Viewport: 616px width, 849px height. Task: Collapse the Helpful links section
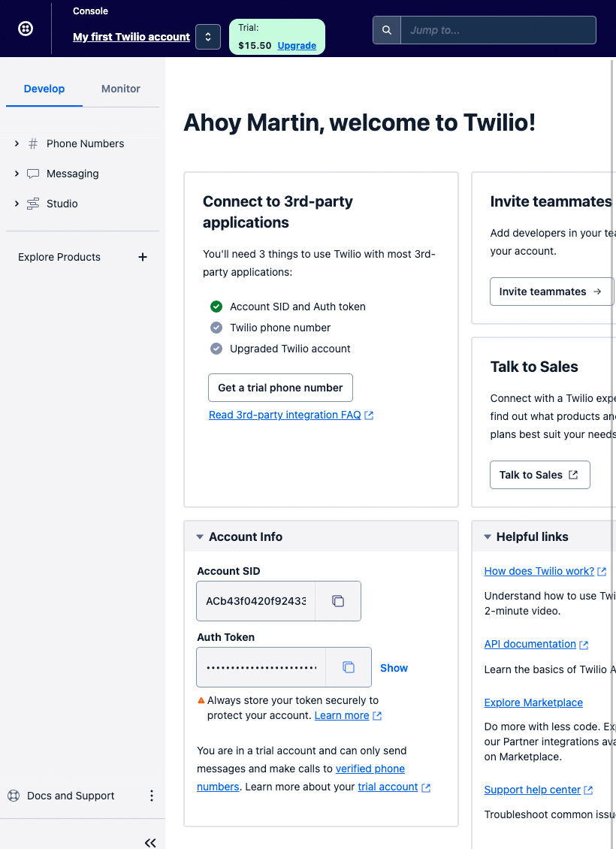488,536
